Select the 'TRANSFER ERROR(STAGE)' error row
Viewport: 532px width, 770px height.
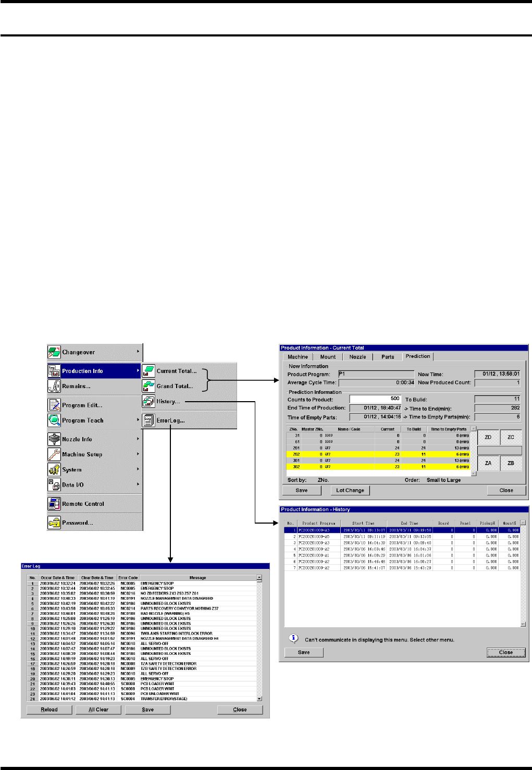click(142, 699)
